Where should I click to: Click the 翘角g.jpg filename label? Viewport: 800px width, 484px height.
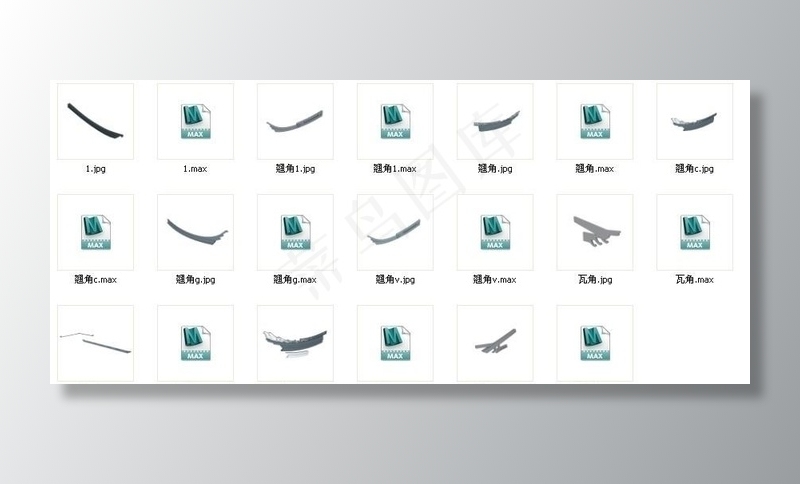coord(195,280)
